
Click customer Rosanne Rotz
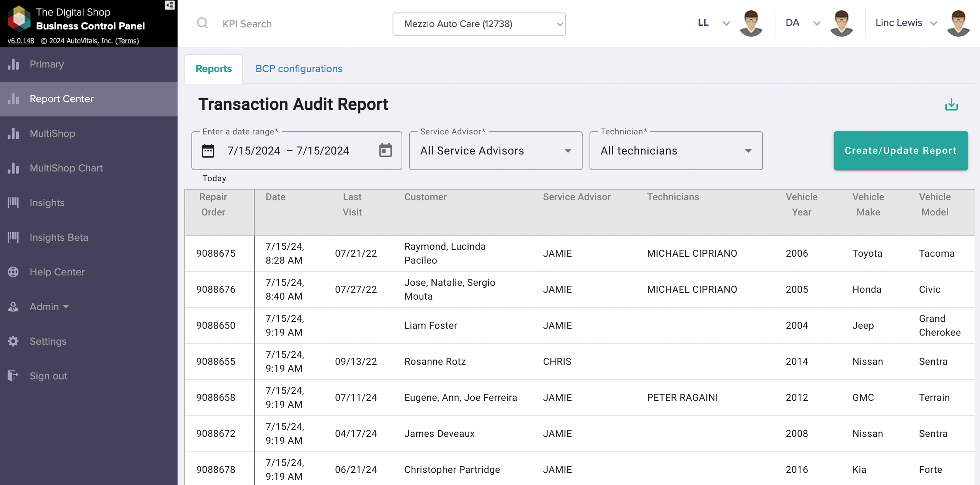coord(435,361)
